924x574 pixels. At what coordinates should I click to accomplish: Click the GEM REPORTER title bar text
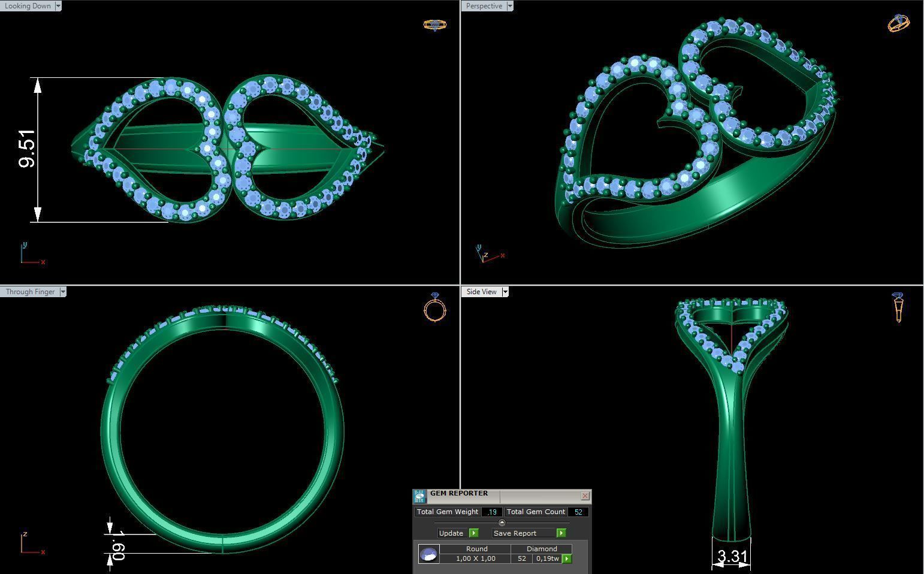[459, 493]
